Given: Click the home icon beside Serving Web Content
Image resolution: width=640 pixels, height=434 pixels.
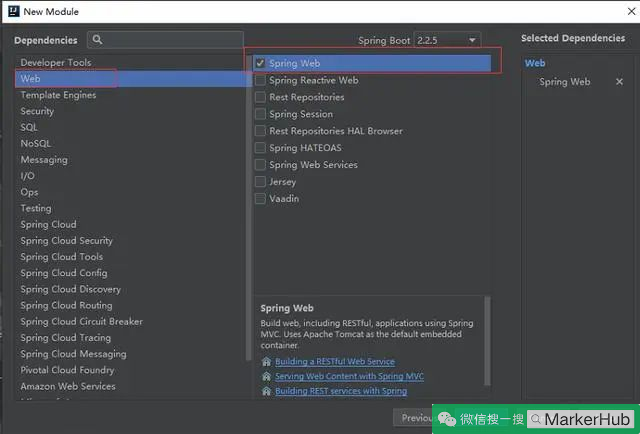Looking at the screenshot, I should [x=267, y=376].
